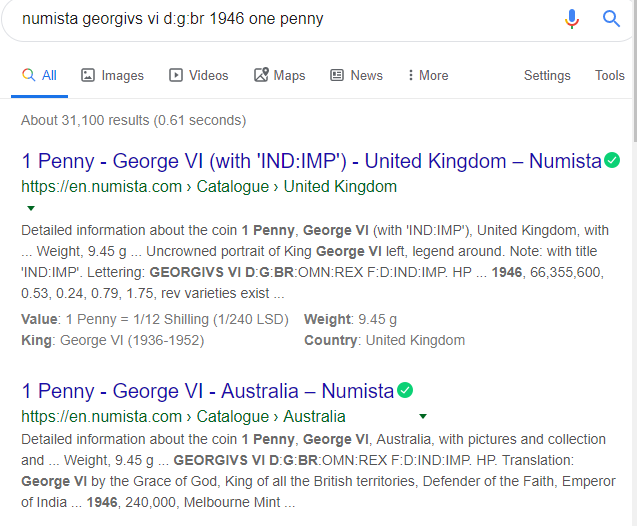The width and height of the screenshot is (637, 526).
Task: Expand the dropdown arrow next to the Australia URL
Action: 423,416
